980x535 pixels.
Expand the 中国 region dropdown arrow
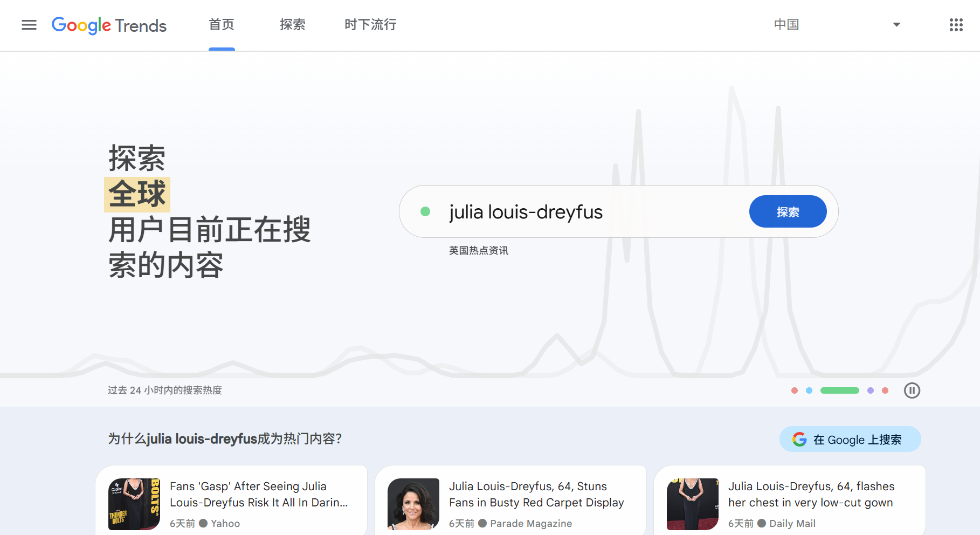(x=896, y=25)
